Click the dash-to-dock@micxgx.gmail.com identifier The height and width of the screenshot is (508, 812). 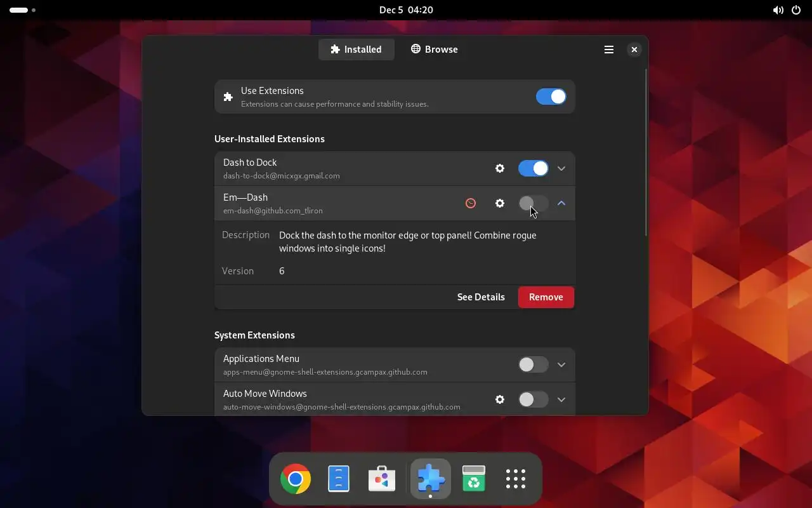coord(282,176)
